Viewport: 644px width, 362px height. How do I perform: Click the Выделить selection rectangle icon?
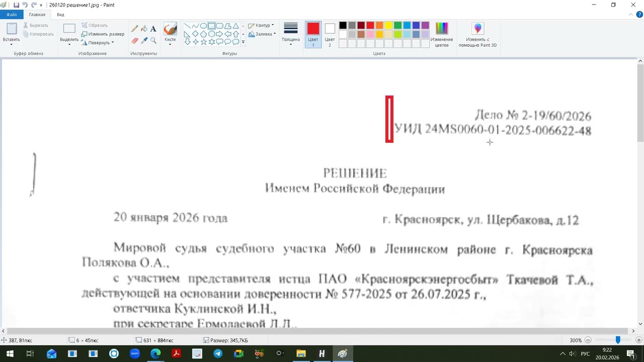[x=69, y=29]
